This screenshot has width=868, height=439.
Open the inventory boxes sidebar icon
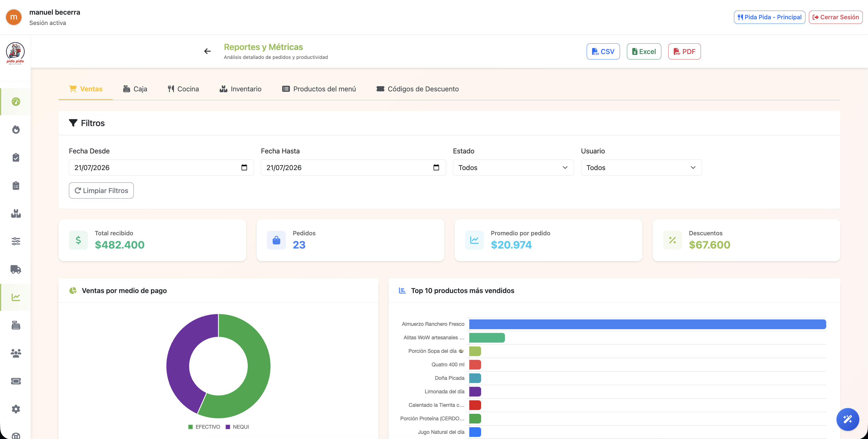[16, 213]
